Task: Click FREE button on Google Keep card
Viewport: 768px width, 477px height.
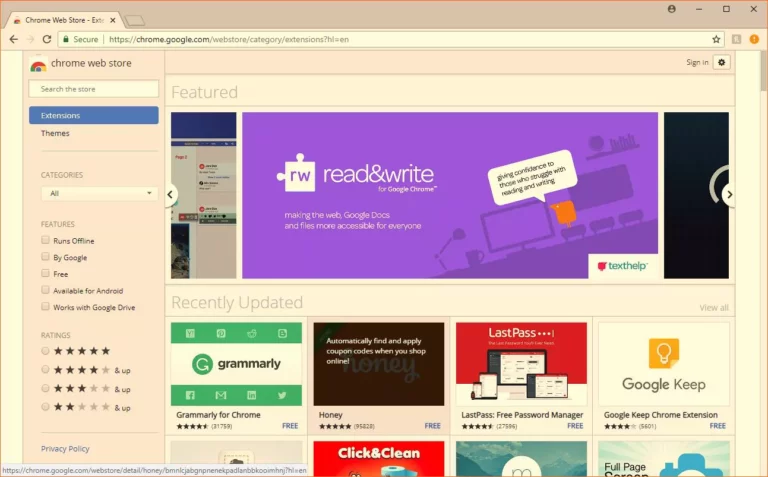Action: point(718,426)
